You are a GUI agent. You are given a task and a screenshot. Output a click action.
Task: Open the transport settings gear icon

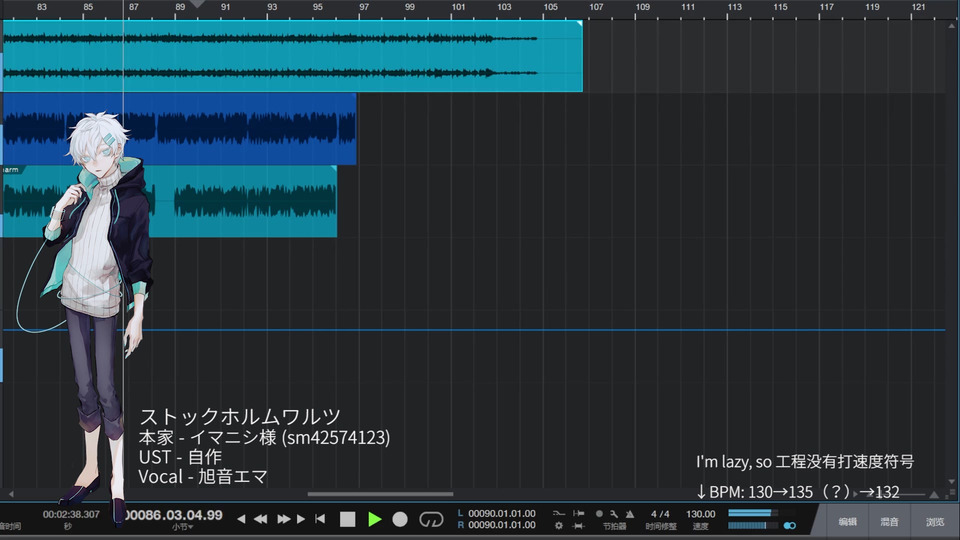(x=558, y=525)
